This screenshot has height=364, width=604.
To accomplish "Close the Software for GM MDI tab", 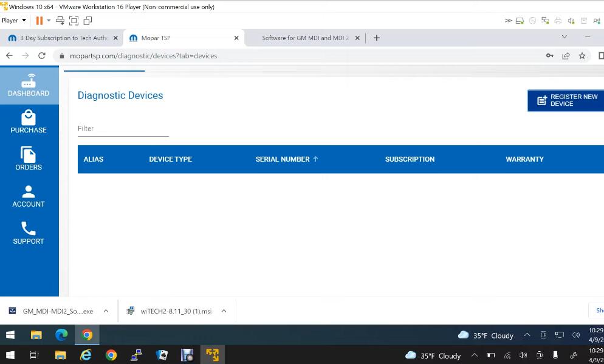I will [x=357, y=38].
